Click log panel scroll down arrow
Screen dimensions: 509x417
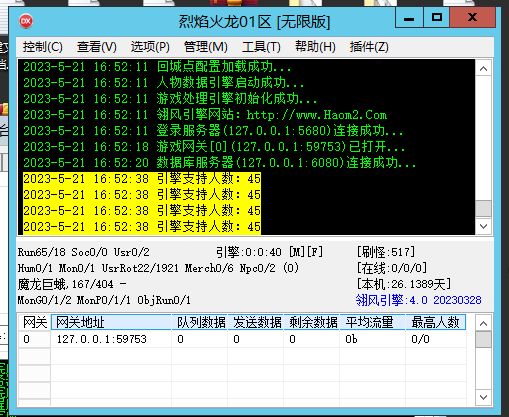point(483,226)
